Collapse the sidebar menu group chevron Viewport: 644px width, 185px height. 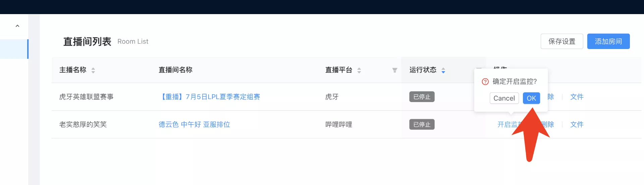[17, 26]
